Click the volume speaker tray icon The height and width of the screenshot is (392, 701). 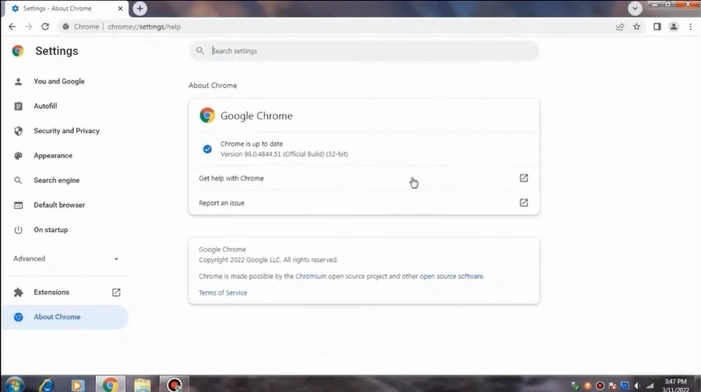coord(638,386)
